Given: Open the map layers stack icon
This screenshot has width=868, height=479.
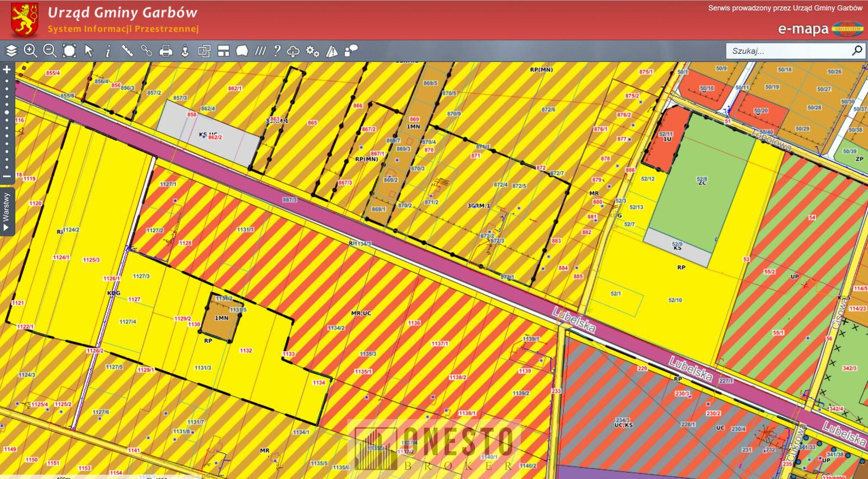Looking at the screenshot, I should (x=11, y=51).
